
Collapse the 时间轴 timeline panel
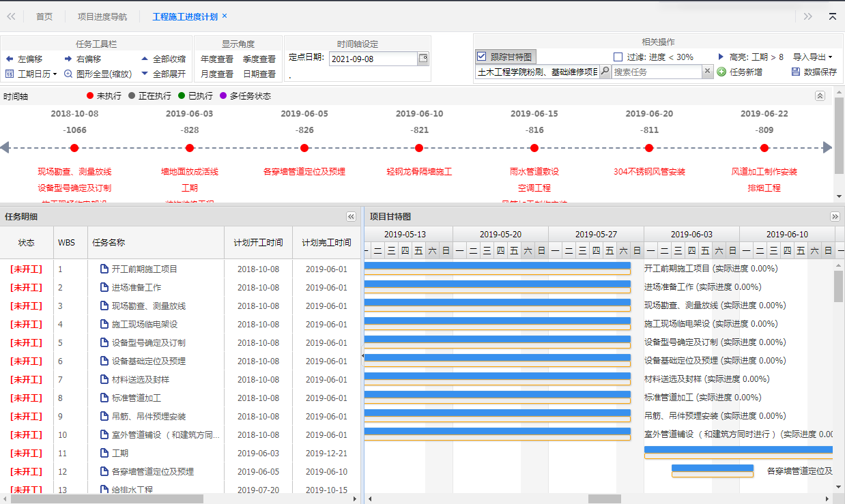[820, 96]
